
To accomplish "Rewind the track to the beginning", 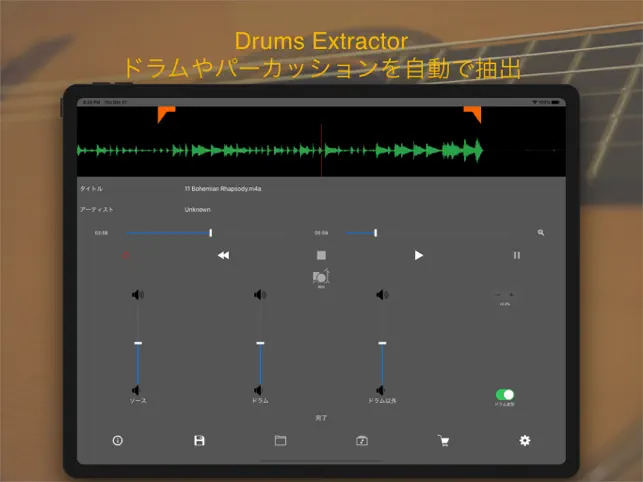I will 223,255.
